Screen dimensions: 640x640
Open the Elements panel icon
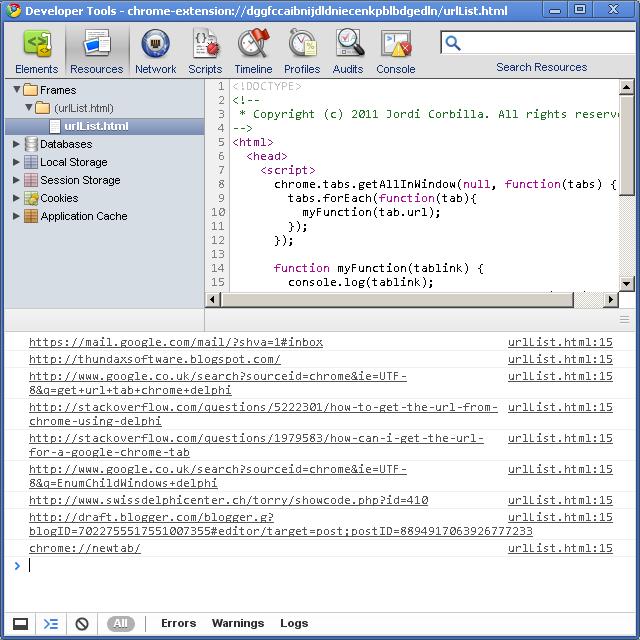tap(37, 44)
